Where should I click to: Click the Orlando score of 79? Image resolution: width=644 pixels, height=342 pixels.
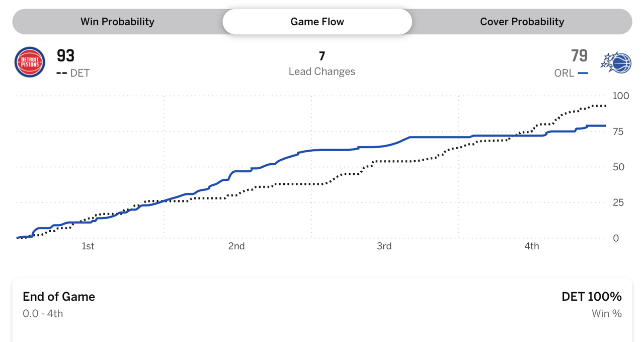pos(579,55)
